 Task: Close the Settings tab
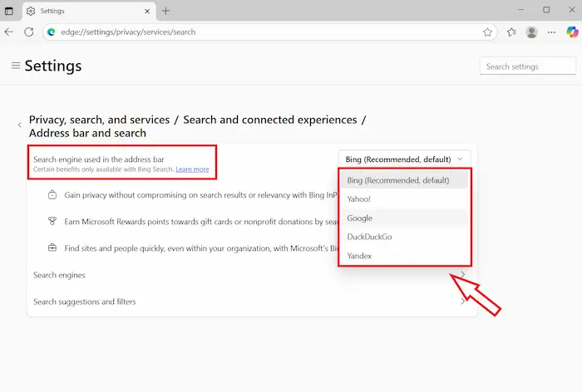pyautogui.click(x=146, y=11)
